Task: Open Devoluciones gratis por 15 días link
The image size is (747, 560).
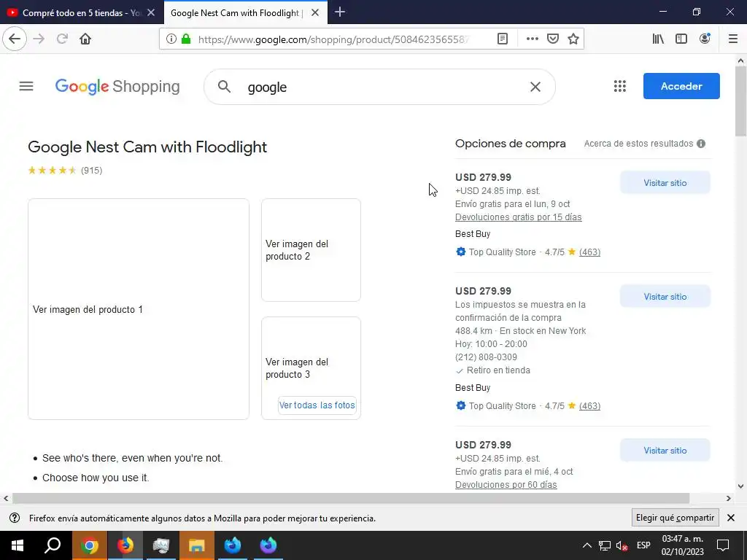Action: point(519,217)
